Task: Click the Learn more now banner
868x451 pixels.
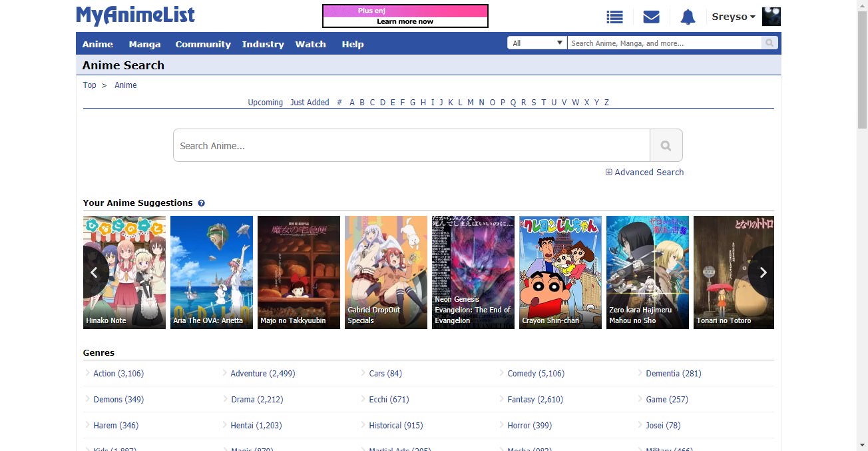Action: click(405, 21)
